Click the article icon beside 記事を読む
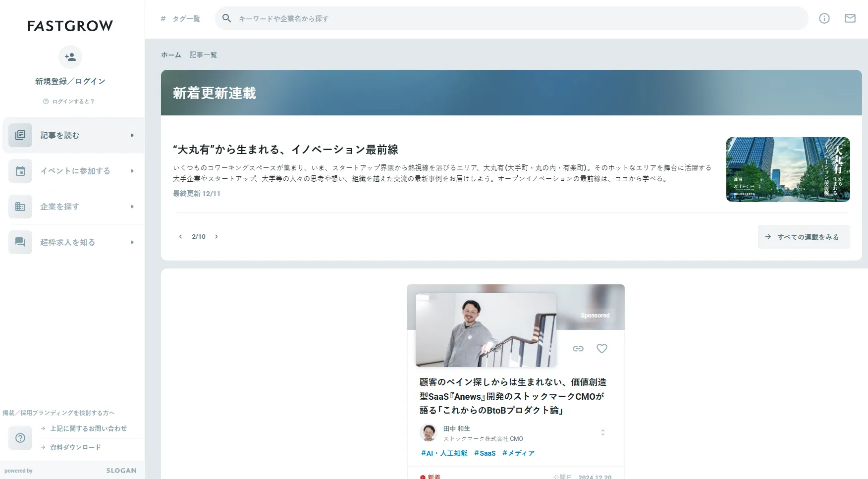Screen dimensions: 868x479 coord(20,135)
